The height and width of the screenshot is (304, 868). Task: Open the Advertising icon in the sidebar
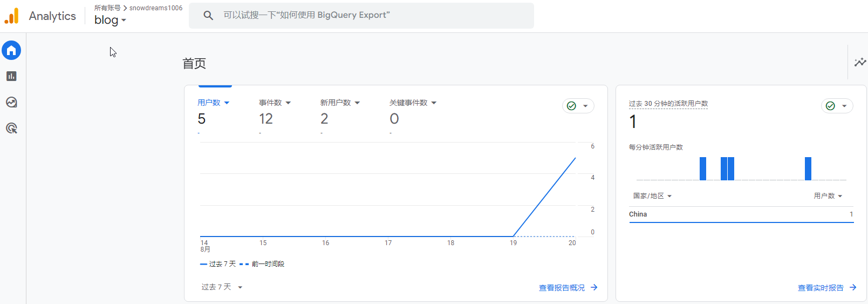tap(11, 128)
